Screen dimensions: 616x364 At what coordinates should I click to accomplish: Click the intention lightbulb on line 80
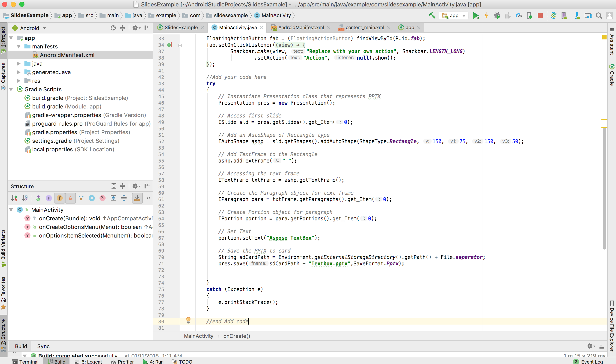coord(188,320)
